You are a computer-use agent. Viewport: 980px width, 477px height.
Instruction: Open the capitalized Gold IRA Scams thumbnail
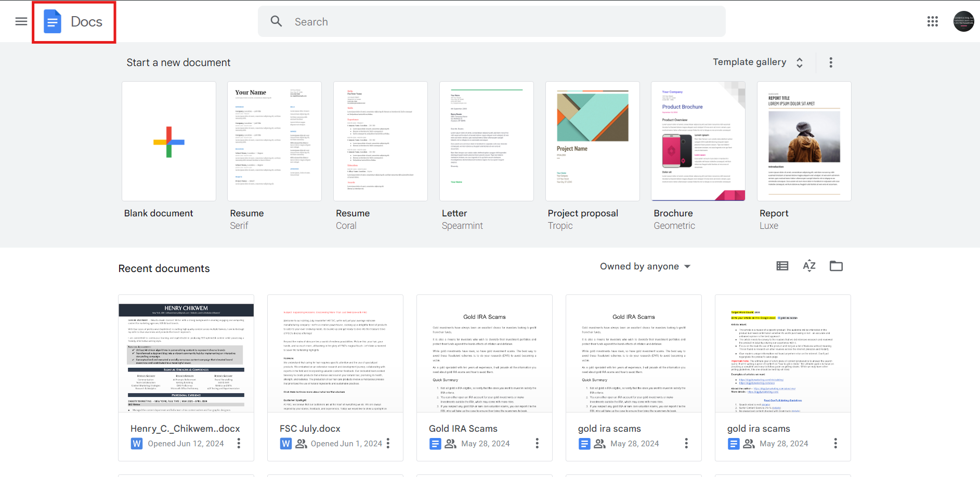pos(485,354)
